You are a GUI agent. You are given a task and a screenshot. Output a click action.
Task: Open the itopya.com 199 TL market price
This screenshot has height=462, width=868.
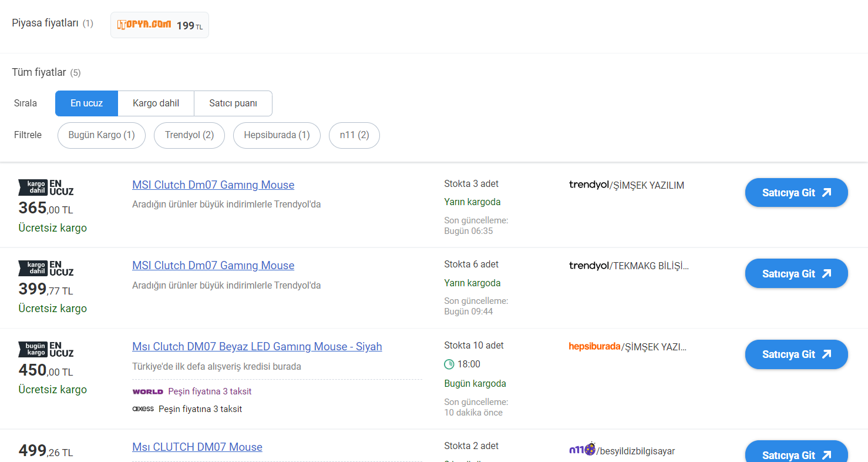point(160,25)
